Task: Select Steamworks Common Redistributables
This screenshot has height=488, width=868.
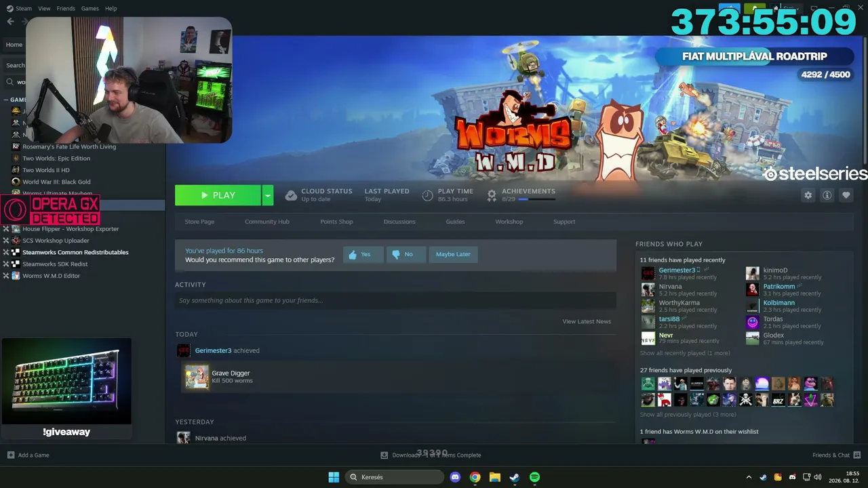Action: 75,252
